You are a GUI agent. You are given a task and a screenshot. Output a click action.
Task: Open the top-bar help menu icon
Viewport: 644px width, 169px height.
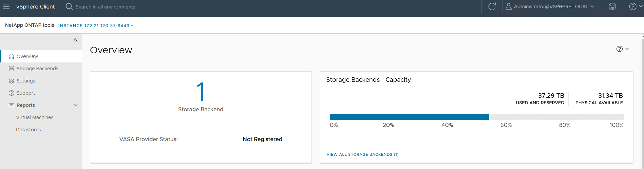633,7
